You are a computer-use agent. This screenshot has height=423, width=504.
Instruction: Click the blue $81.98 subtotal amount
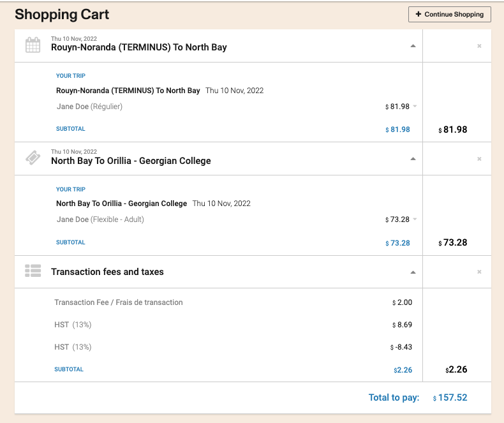click(x=399, y=130)
